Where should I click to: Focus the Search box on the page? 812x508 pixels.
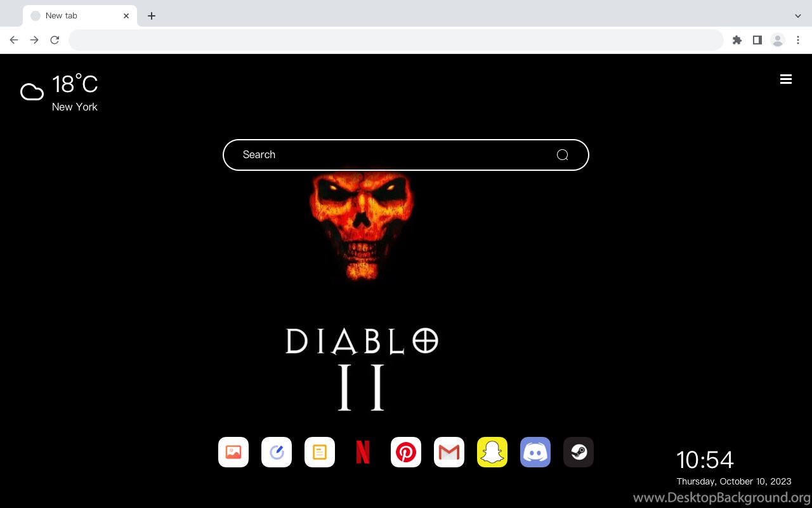[406, 155]
